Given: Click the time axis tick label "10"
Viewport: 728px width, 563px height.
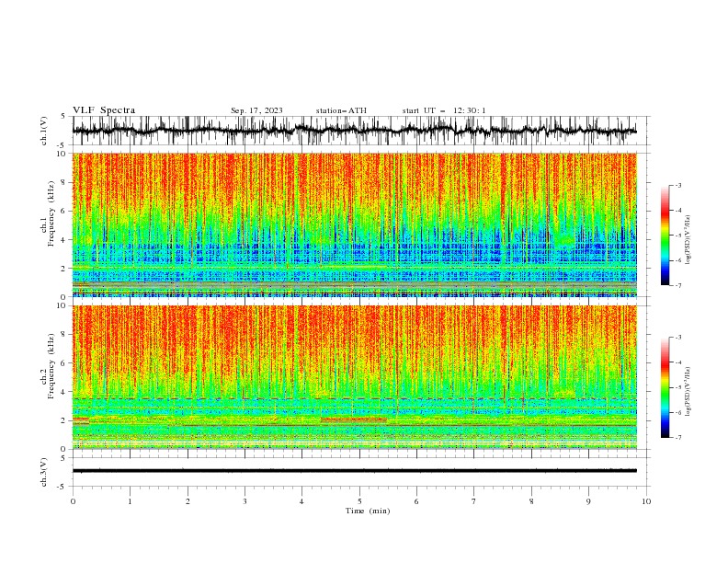Looking at the screenshot, I should pyautogui.click(x=646, y=501).
